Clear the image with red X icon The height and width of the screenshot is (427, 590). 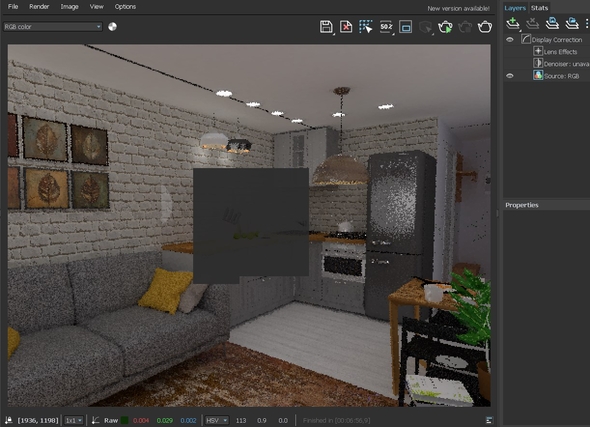tap(346, 27)
